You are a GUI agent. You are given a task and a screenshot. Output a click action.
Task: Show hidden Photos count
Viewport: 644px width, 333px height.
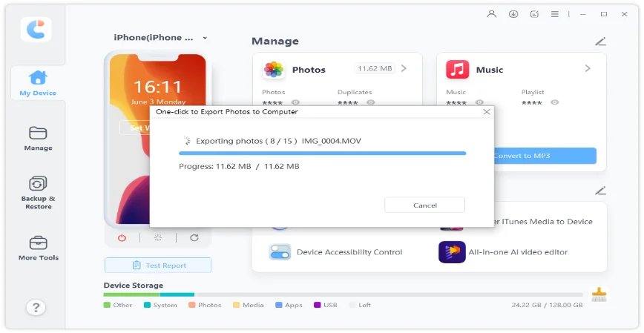click(x=295, y=102)
